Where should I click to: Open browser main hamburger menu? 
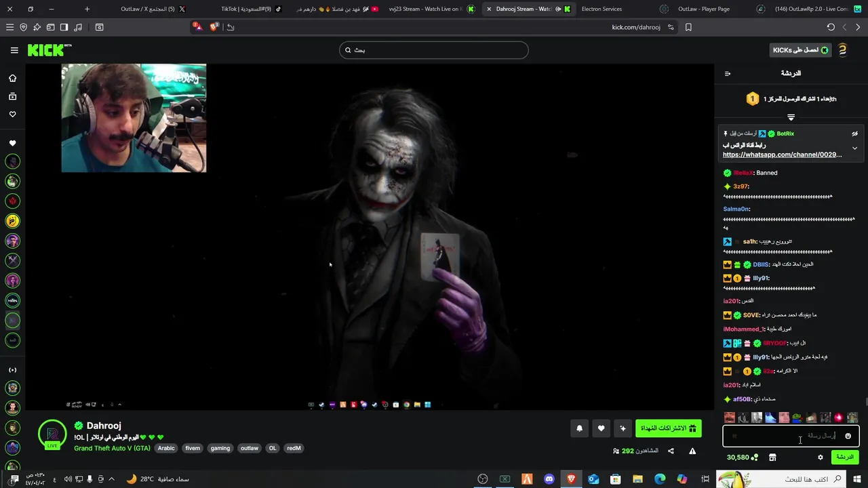pos(9,27)
